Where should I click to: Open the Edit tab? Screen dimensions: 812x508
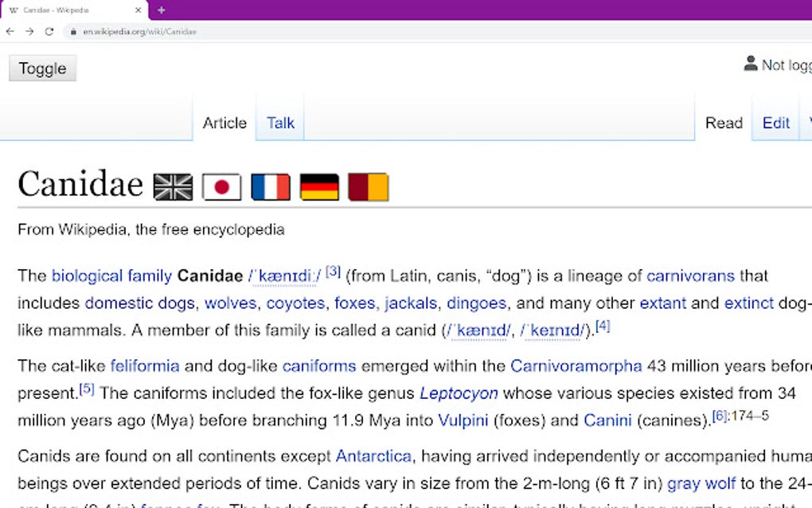pos(775,123)
